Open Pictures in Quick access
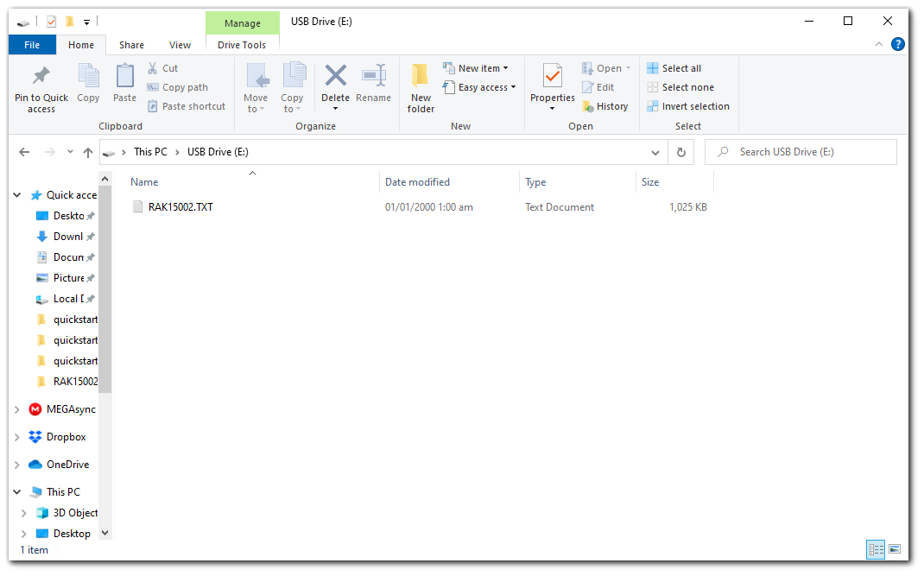 tap(66, 278)
